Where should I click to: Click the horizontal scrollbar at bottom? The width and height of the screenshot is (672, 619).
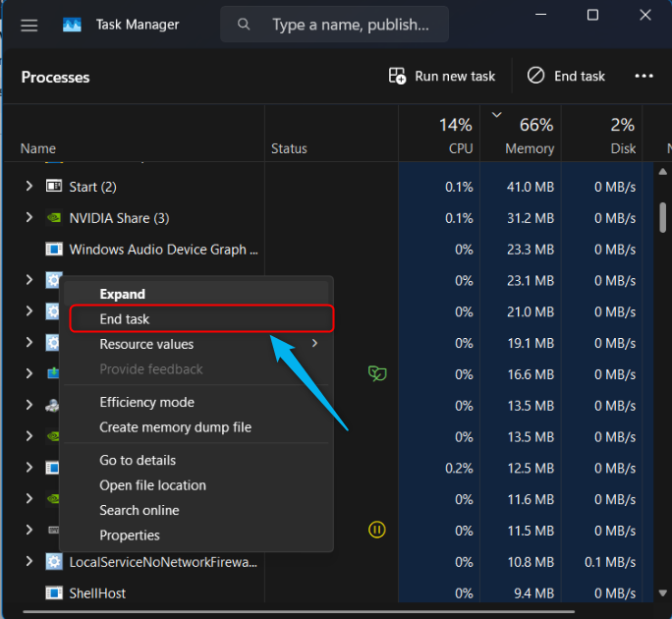299,612
